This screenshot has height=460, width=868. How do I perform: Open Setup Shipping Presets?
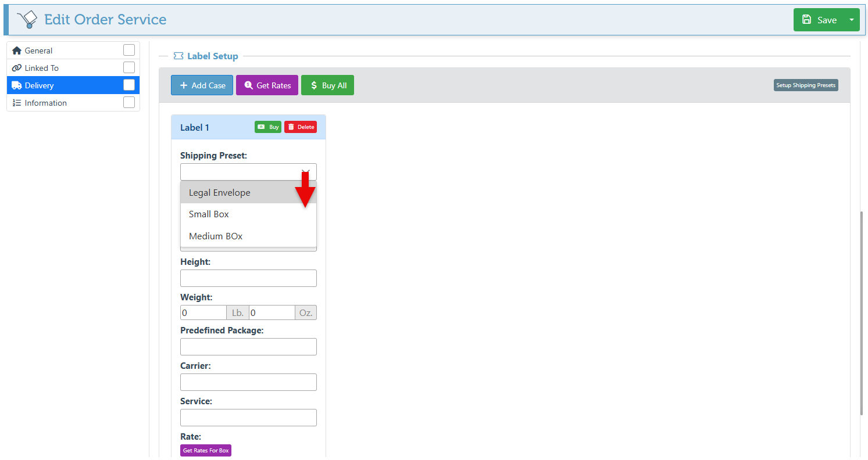tap(806, 85)
